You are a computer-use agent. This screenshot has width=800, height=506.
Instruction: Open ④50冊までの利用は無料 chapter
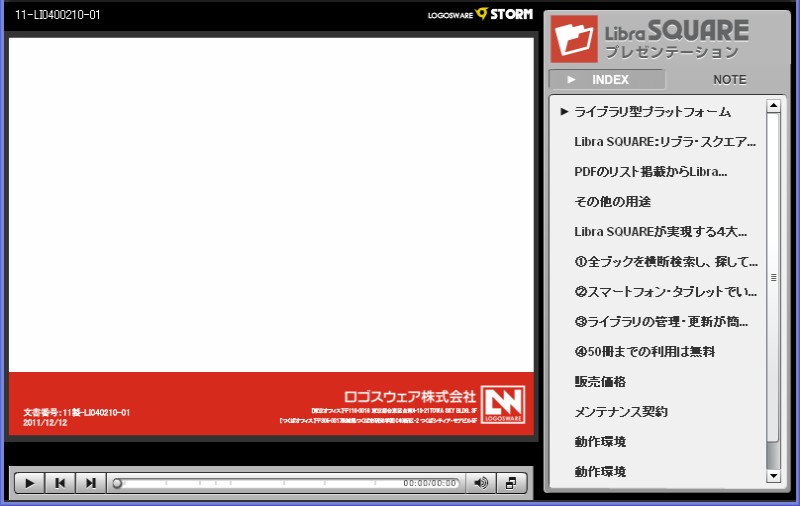coord(644,351)
